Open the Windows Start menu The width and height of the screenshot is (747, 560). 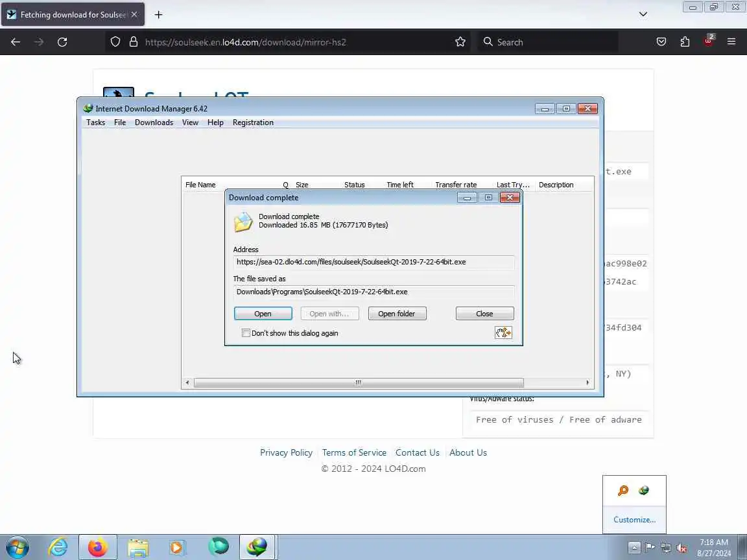[x=18, y=547]
